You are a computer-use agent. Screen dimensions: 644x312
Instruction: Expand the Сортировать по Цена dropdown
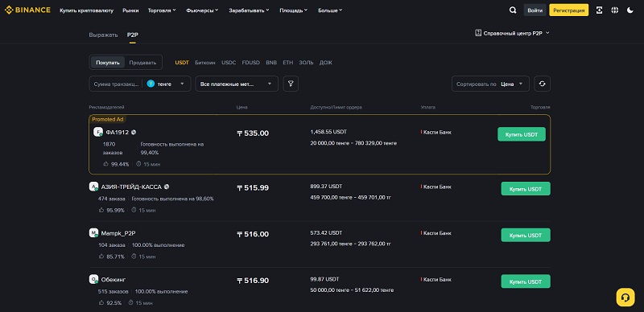coord(490,84)
